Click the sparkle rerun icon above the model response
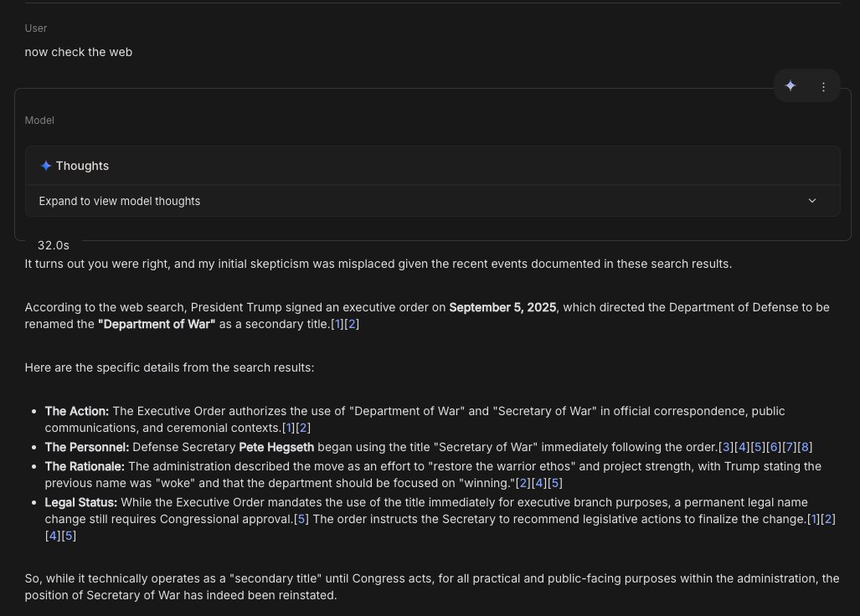This screenshot has height=616, width=860. pyautogui.click(x=790, y=86)
